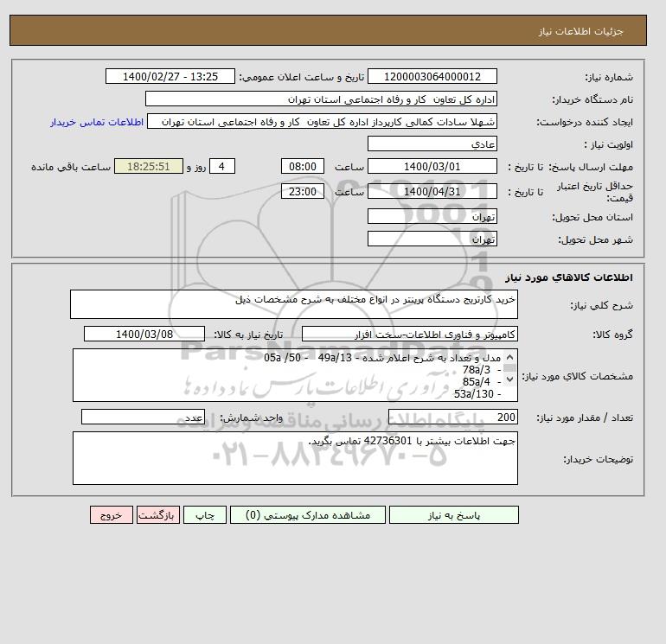
Task: Open مشاهده مدارک پیوستی (0) button
Action: pyautogui.click(x=308, y=514)
